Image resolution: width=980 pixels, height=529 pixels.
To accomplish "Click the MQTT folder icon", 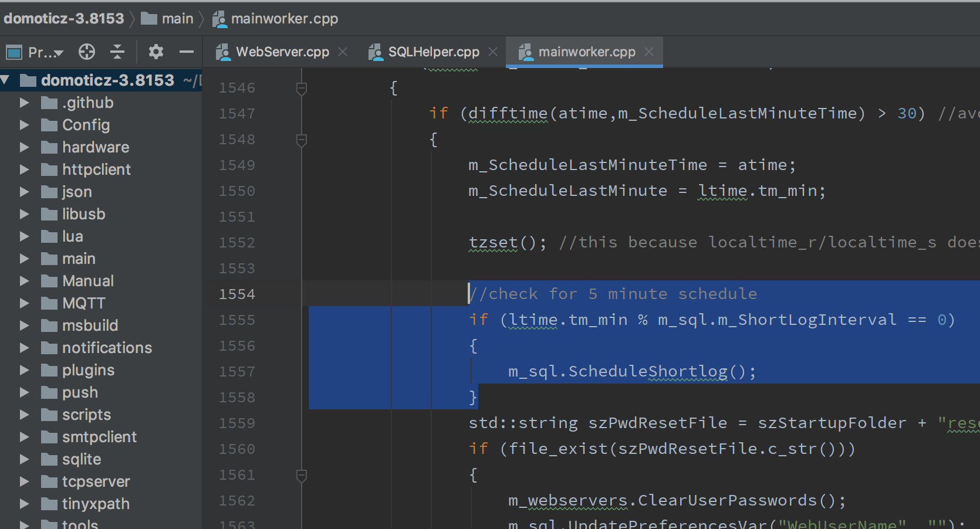I will pos(49,304).
